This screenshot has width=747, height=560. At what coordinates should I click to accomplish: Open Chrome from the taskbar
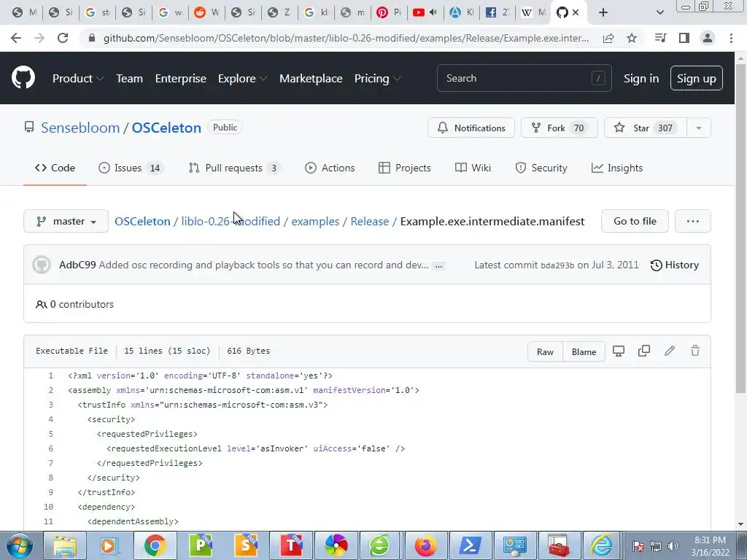coord(155,545)
